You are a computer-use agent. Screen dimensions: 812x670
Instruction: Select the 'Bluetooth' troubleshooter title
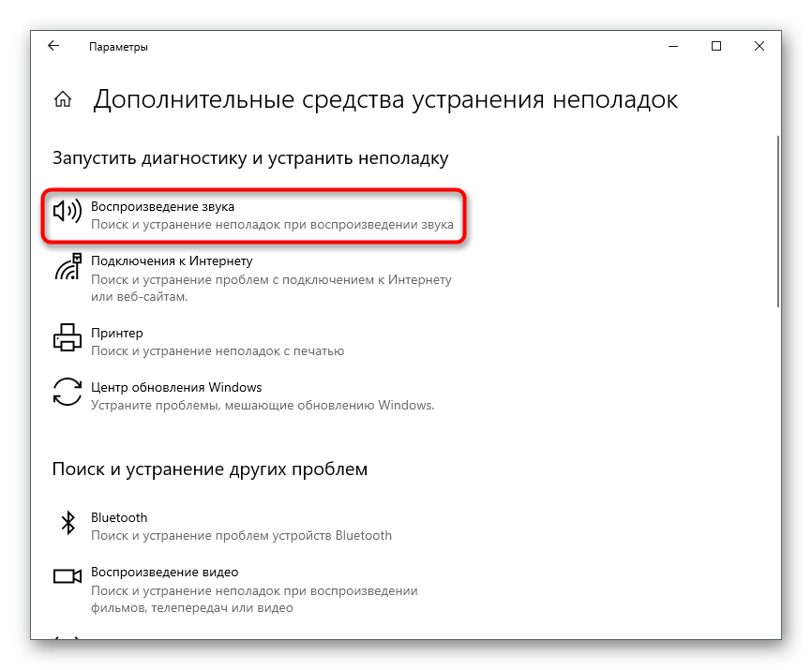pyautogui.click(x=119, y=517)
